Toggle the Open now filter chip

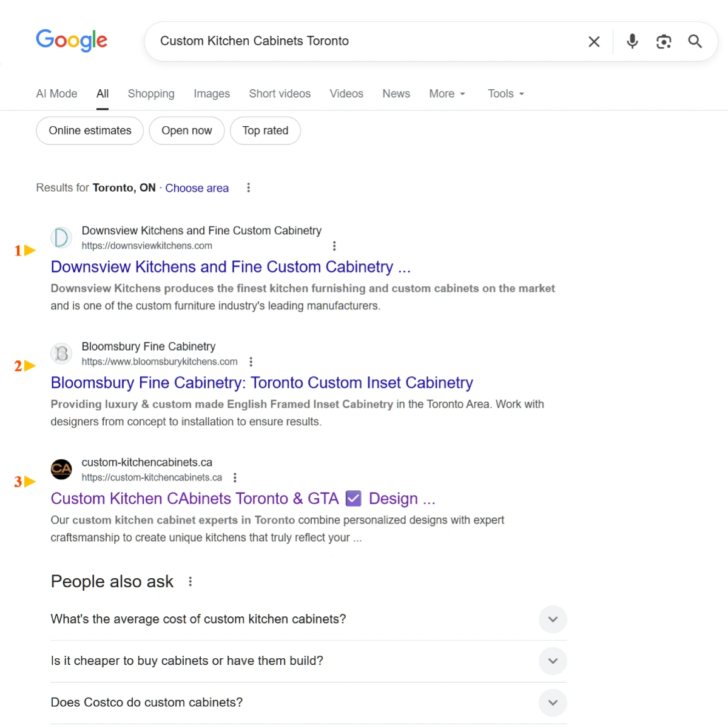click(x=187, y=130)
